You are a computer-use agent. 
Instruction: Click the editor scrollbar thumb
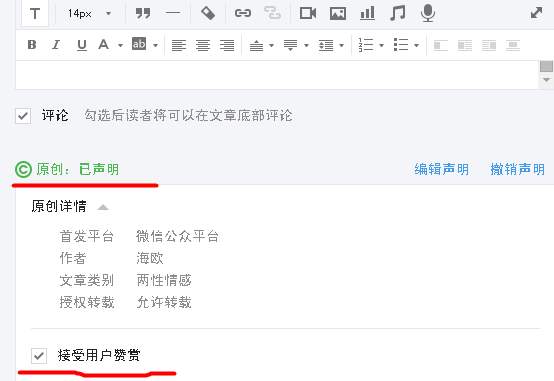546,66
